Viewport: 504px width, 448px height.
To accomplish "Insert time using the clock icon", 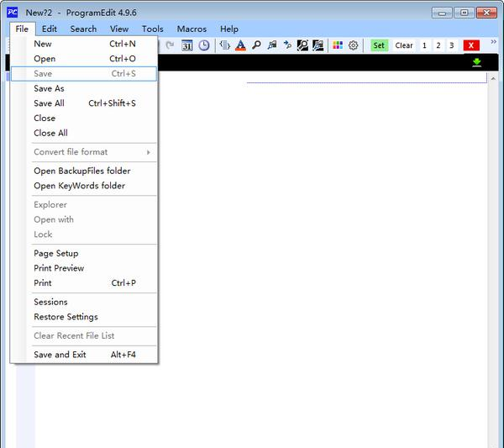I will click(204, 45).
